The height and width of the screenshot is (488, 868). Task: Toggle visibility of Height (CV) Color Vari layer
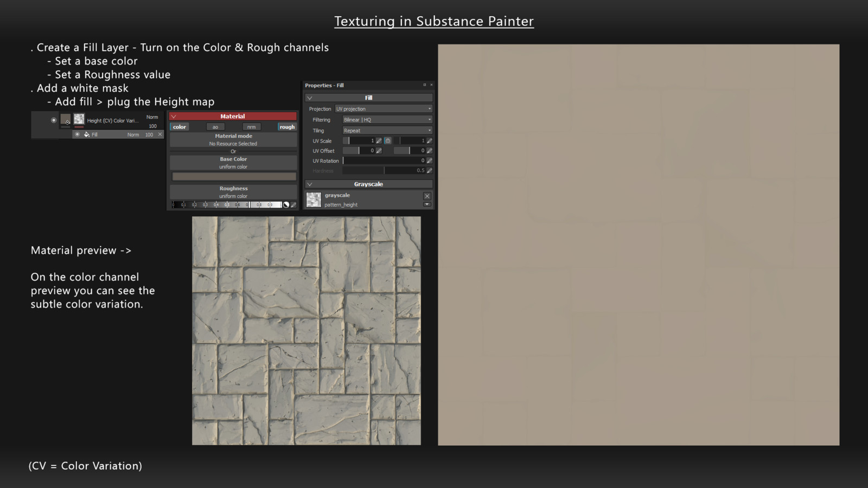coord(54,120)
